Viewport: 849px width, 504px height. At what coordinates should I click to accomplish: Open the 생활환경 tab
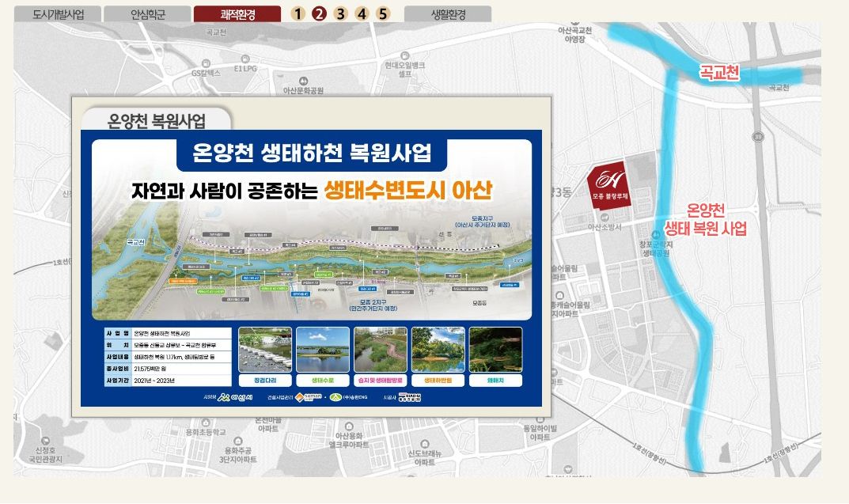coord(448,14)
